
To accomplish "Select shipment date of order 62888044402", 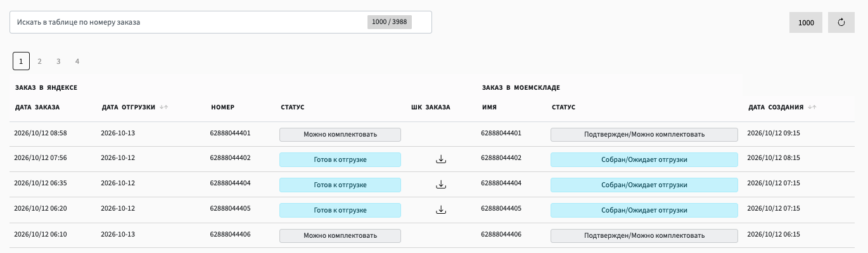I will tap(118, 158).
